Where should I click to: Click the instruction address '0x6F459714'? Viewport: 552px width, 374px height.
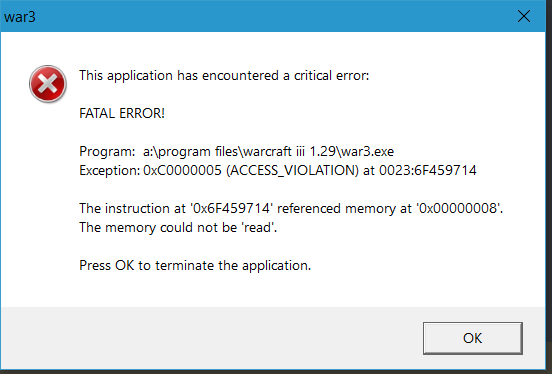(231, 208)
